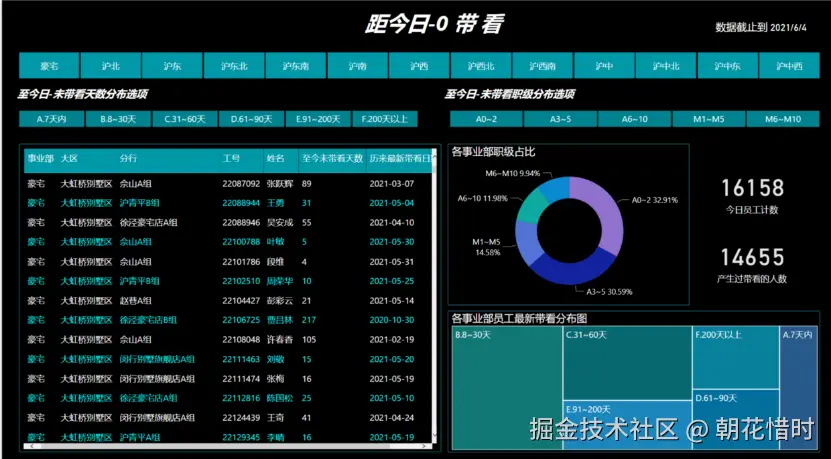Screen dimensions: 831x459
Task: Select the D.61~90天 days filter
Action: (x=252, y=119)
